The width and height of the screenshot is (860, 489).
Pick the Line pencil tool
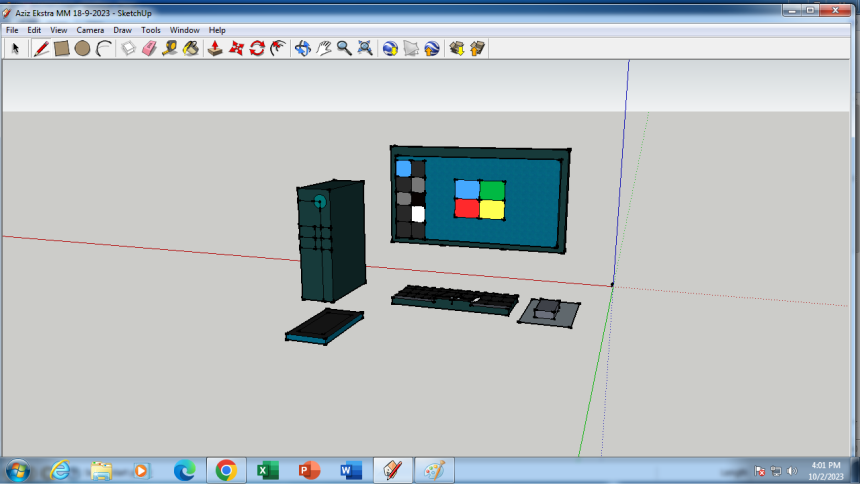pos(41,48)
